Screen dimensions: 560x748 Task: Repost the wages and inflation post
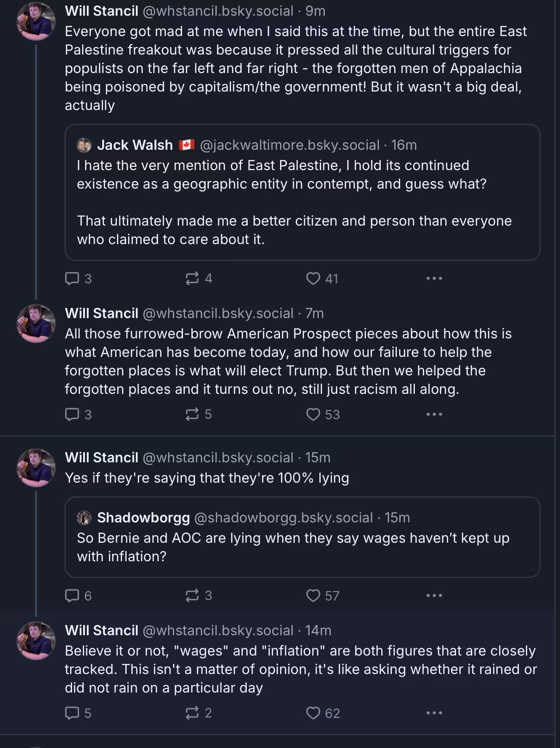pyautogui.click(x=192, y=713)
